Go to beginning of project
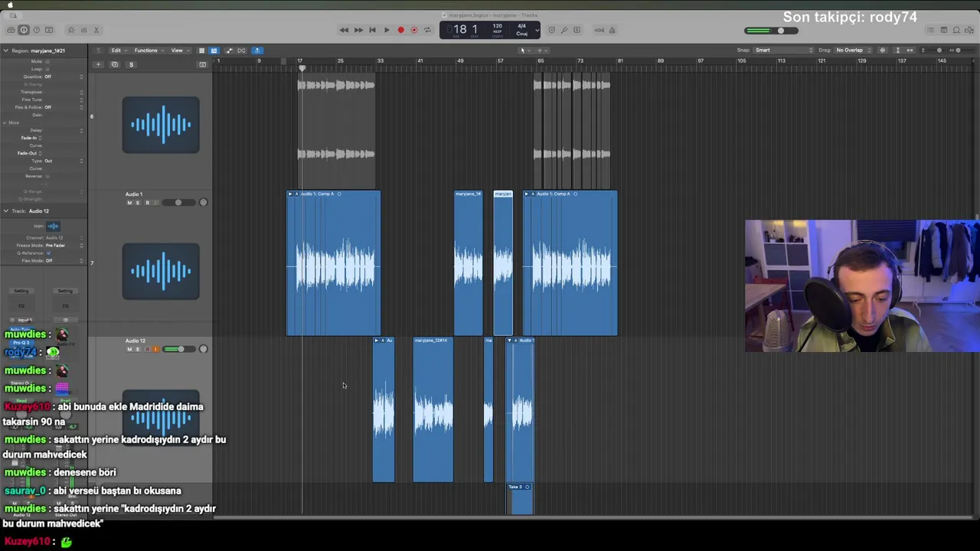The width and height of the screenshot is (980, 551). pos(372,30)
